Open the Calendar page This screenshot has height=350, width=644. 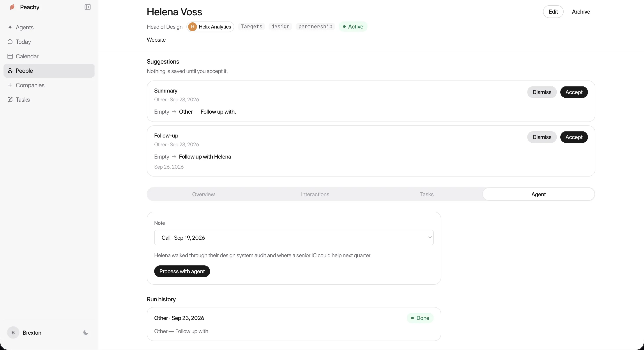tap(49, 56)
